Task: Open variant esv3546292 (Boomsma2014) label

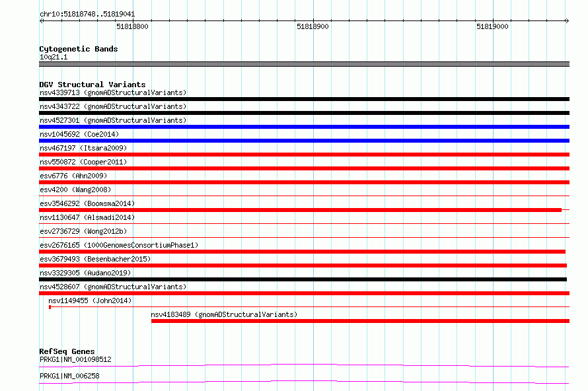Action: click(x=87, y=203)
